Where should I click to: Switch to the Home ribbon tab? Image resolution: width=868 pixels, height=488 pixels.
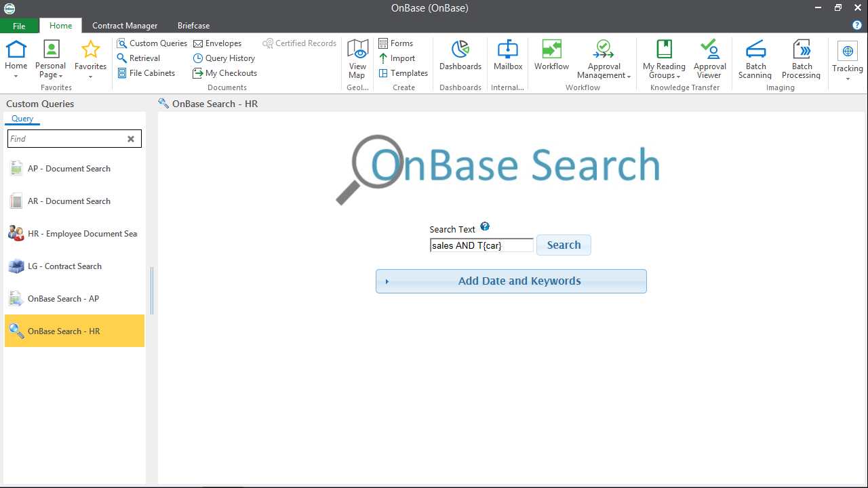61,26
